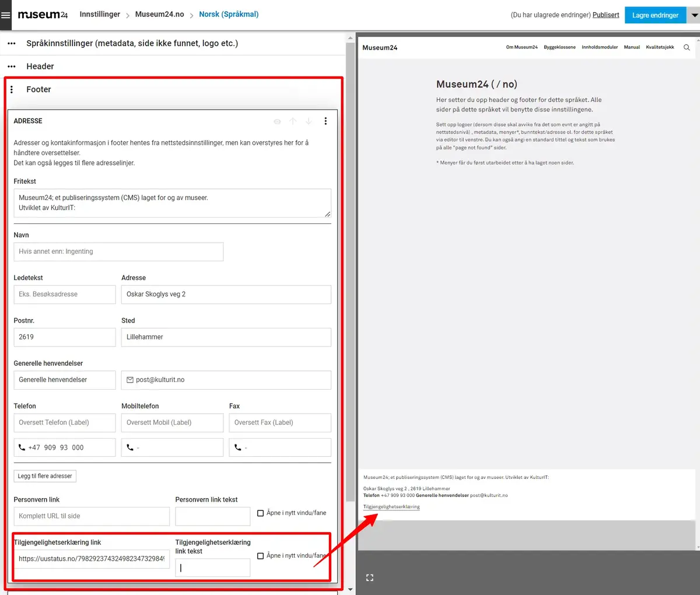Click the museum24 logo
Screen dimensions: 700x595
tap(43, 15)
